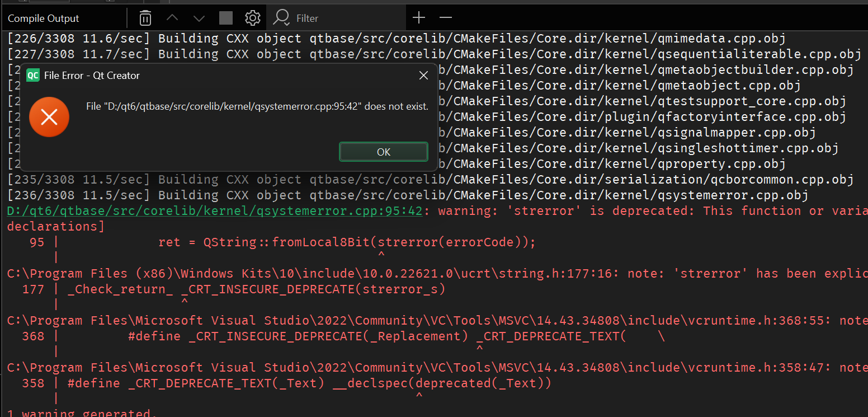
Task: Click the #define _CRT_DEPRECATE_TEXT line 358
Action: coord(286,383)
